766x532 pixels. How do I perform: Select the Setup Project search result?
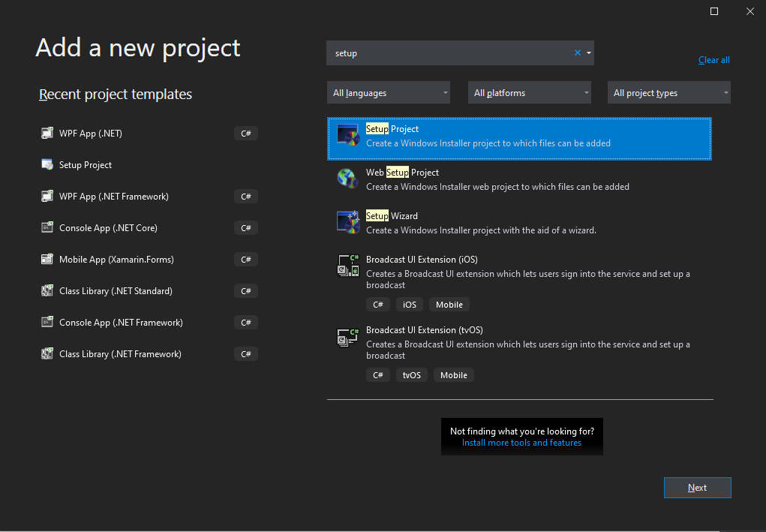(519, 139)
